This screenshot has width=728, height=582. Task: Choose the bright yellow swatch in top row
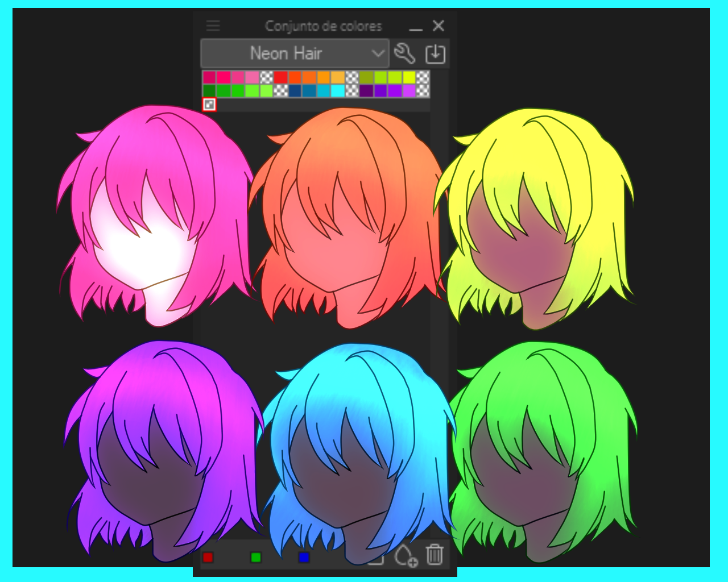pos(409,77)
